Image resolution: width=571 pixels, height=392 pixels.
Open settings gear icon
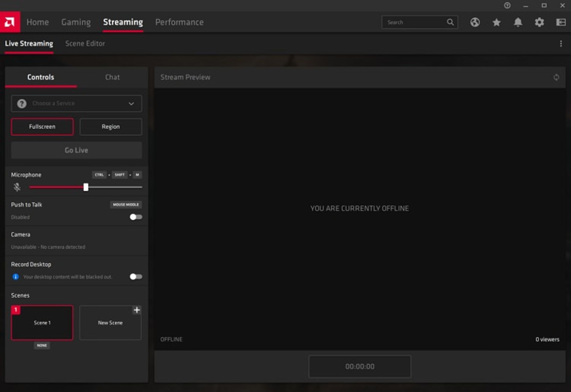tap(539, 22)
